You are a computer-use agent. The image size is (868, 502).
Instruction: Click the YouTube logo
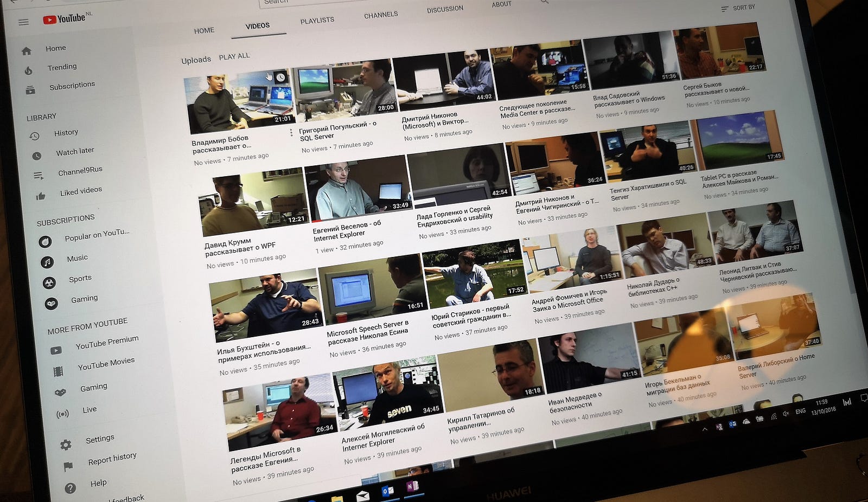click(x=64, y=19)
